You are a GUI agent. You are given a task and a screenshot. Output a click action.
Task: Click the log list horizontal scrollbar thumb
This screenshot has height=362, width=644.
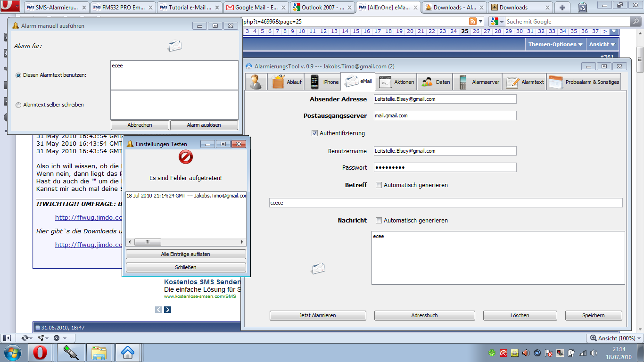(148, 242)
